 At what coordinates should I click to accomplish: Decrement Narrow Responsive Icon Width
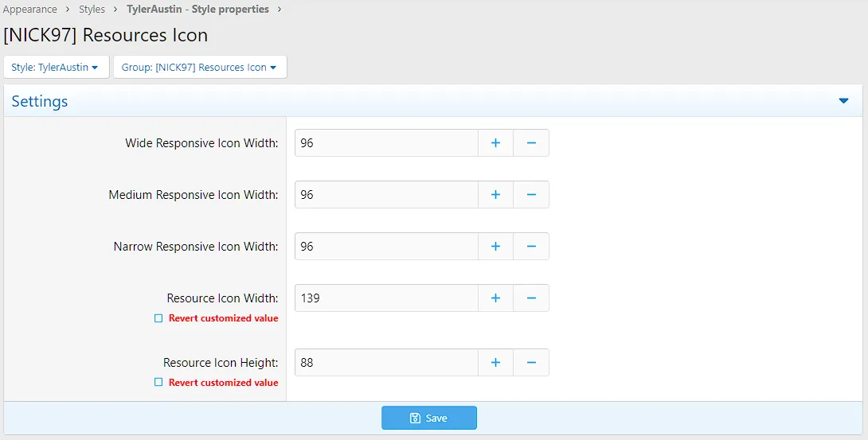[531, 247]
